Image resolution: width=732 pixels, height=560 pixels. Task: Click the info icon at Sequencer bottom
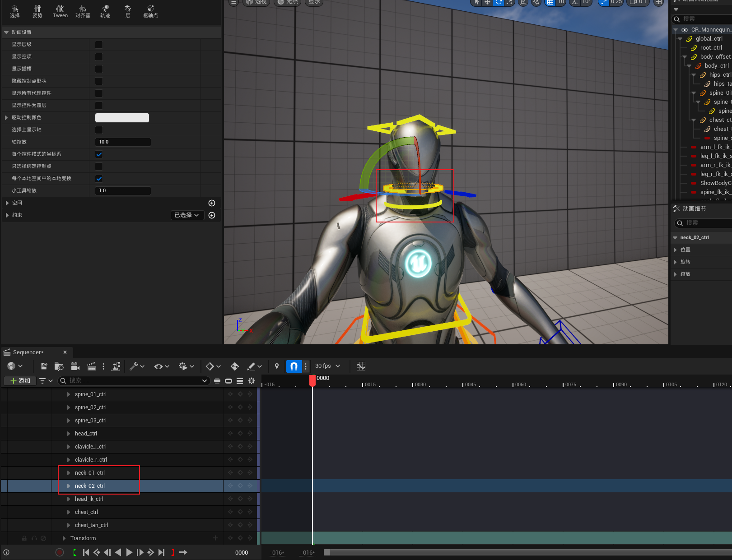(6, 552)
